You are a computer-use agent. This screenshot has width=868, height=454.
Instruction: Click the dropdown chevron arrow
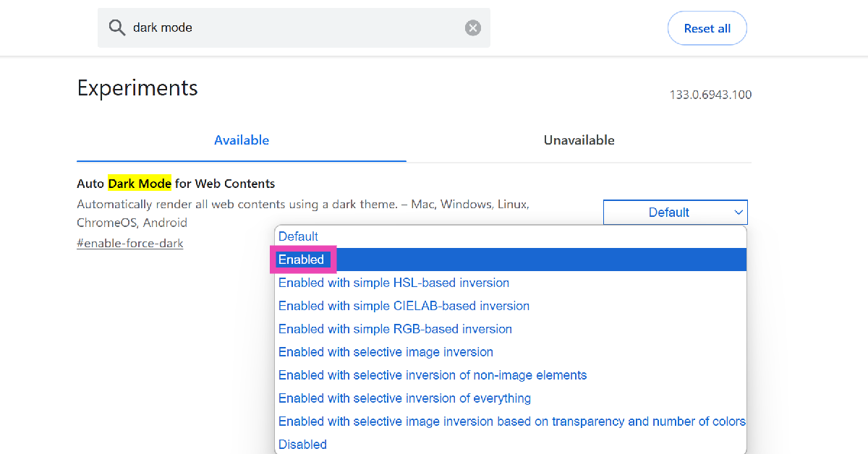(739, 213)
